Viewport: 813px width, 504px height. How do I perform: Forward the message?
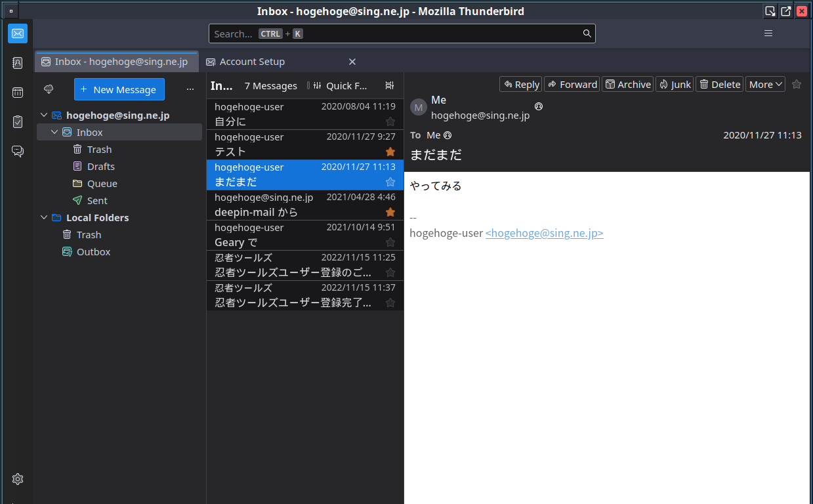tap(572, 84)
